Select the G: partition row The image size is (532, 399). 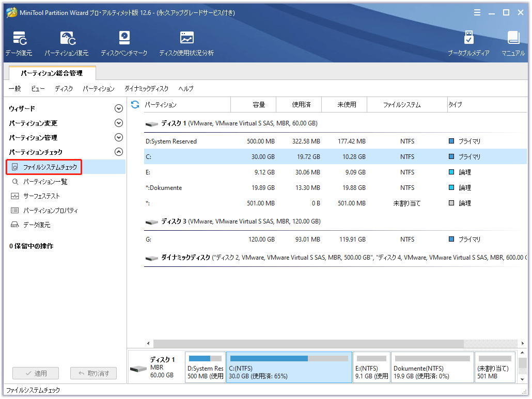coord(335,240)
